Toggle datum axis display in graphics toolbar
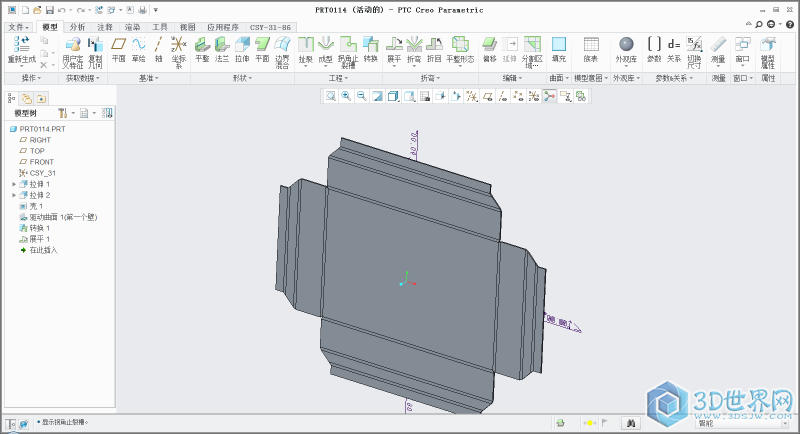Screen dimensions: 800x434 pos(503,96)
